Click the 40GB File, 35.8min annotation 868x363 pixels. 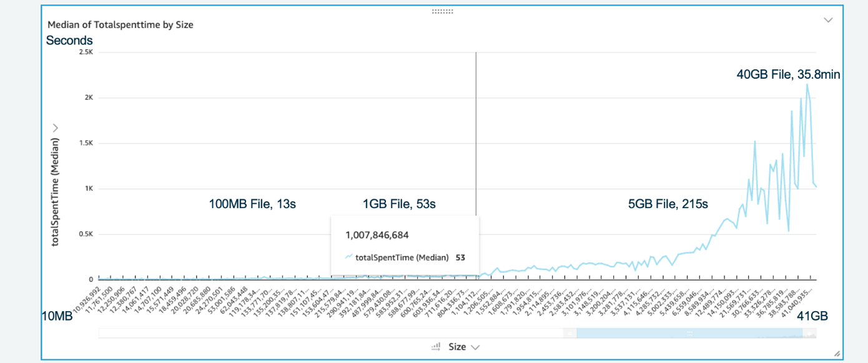(x=788, y=74)
